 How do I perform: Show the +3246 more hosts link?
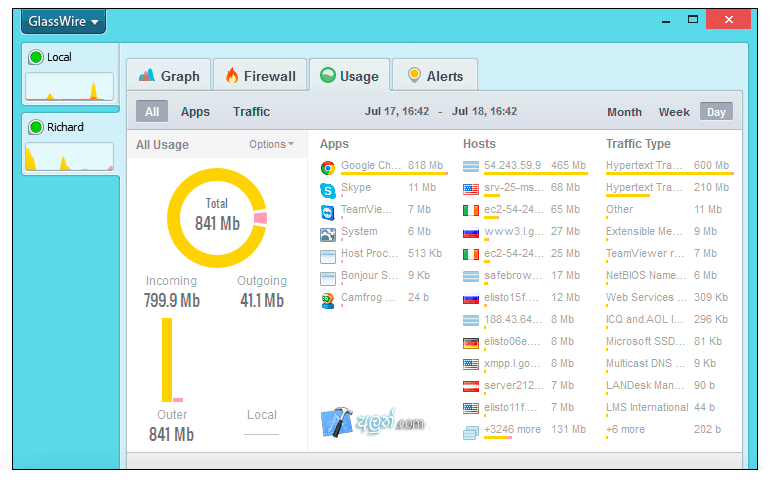coord(512,430)
